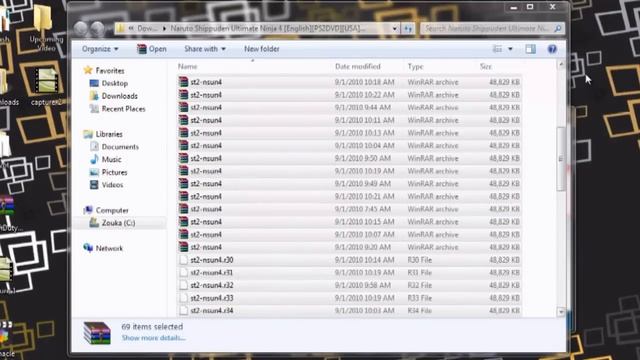
Task: Click Show more details link
Action: click(x=153, y=338)
